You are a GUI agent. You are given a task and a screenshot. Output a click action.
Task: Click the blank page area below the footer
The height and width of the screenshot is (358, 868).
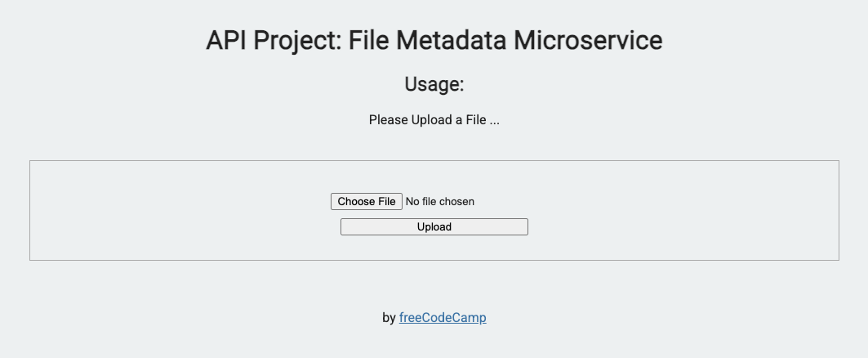point(434,345)
